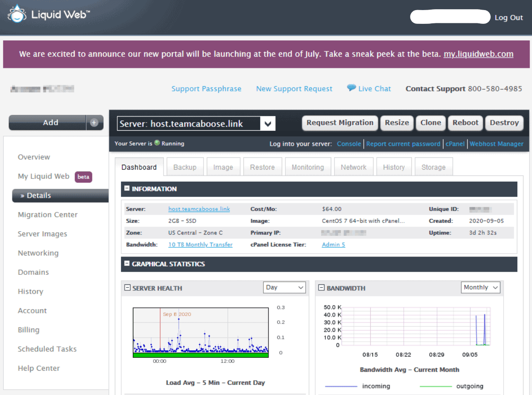Click the Server Health load graph

201,332
